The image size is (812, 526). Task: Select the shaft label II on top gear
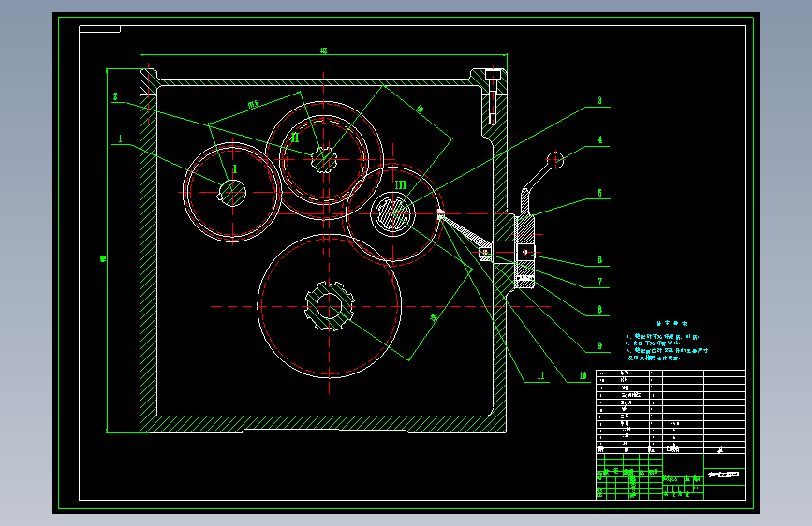(x=295, y=138)
